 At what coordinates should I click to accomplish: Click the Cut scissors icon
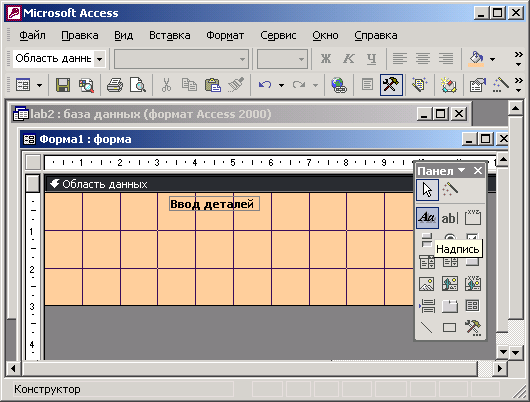pyautogui.click(x=166, y=85)
